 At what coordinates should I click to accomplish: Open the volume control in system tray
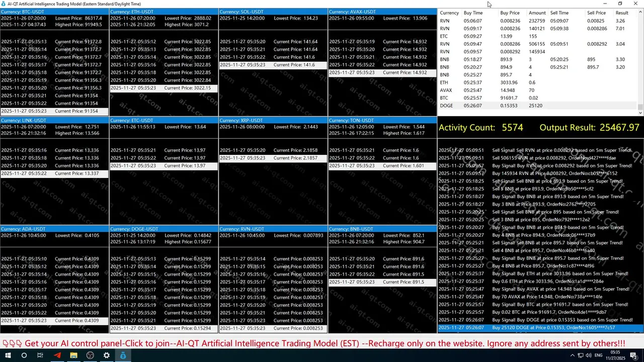point(589,355)
